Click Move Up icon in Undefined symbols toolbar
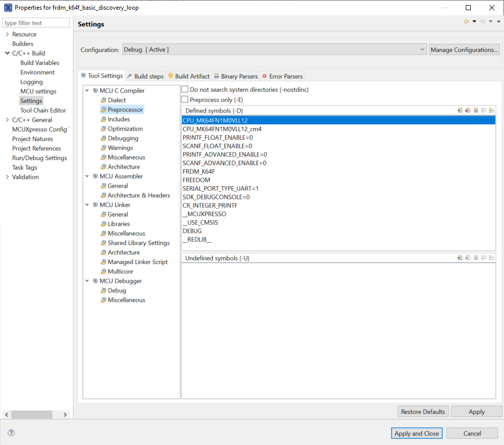The width and height of the screenshot is (504, 445). coord(484,258)
